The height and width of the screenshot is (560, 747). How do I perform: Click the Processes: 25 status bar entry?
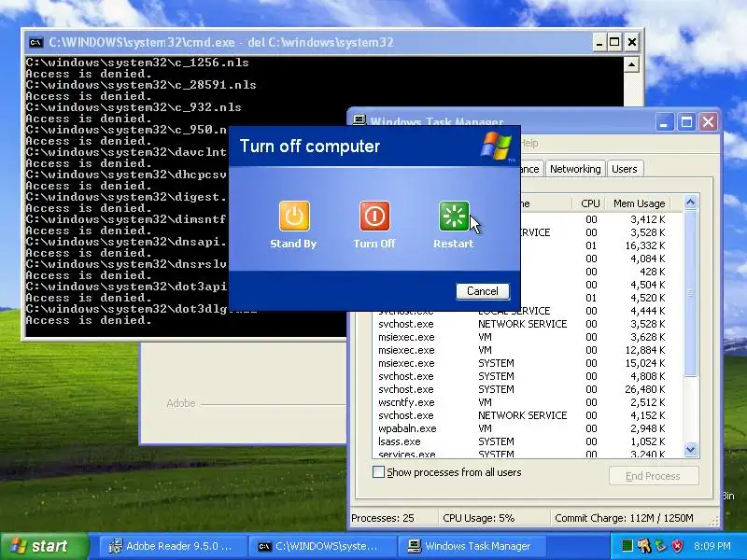pyautogui.click(x=383, y=518)
